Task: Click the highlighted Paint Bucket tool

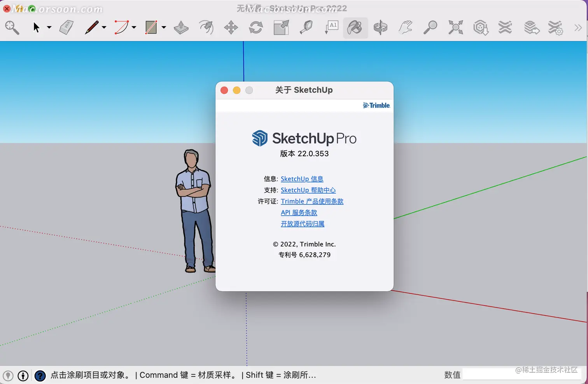Action: pyautogui.click(x=355, y=28)
